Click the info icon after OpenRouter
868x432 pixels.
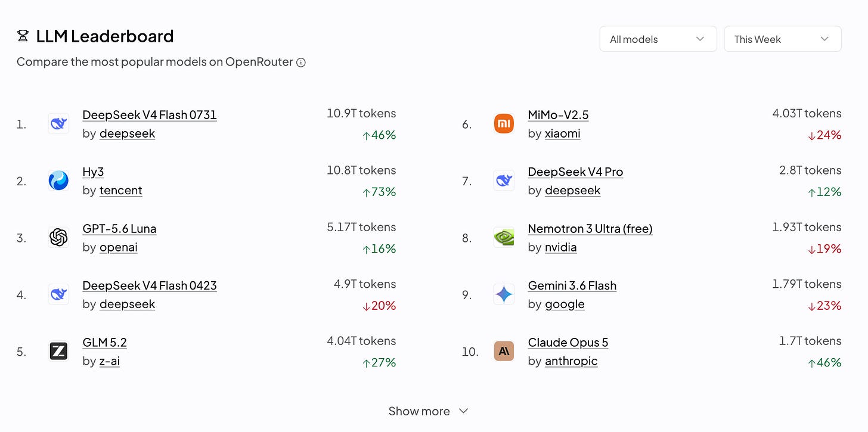[x=301, y=63]
